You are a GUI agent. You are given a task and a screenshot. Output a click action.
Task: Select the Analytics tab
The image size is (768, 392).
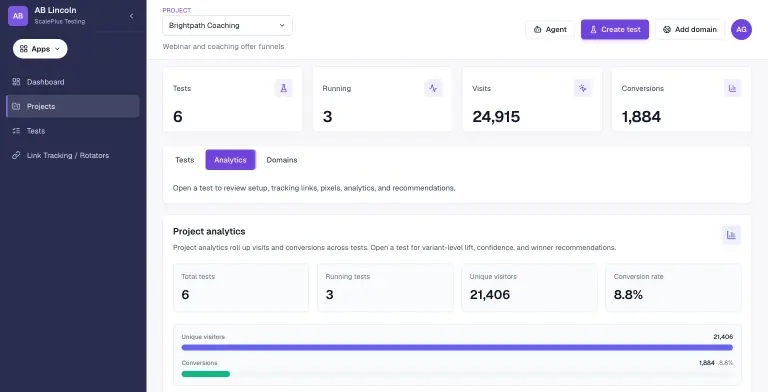(230, 160)
